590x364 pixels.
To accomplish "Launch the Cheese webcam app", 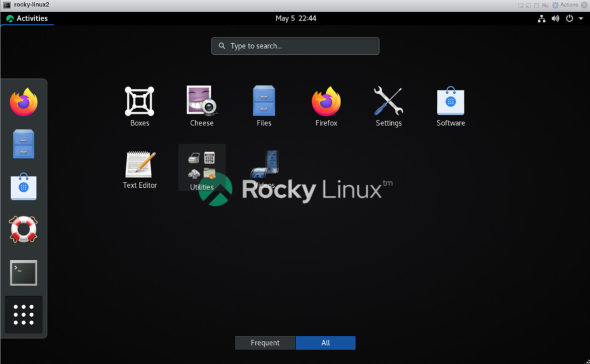I will click(202, 107).
